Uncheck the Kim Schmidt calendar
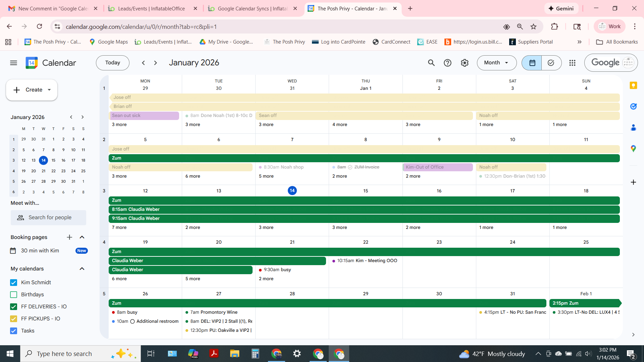The image size is (644, 362). tap(13, 283)
